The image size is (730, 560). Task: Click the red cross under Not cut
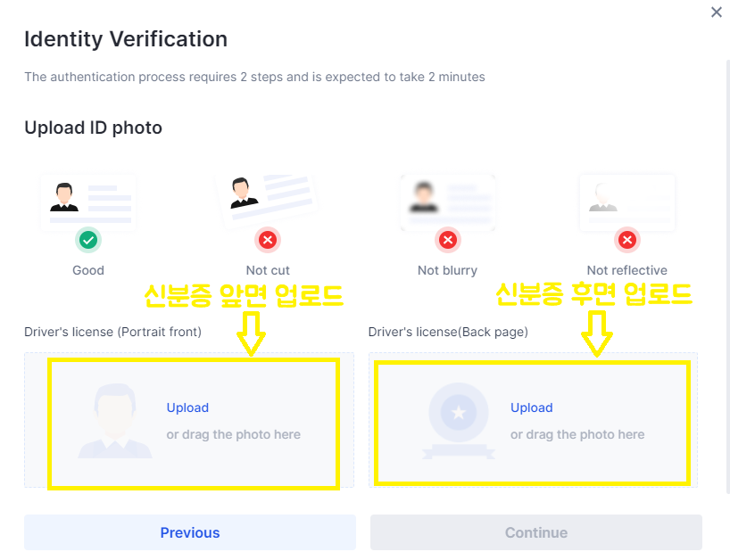(x=268, y=239)
